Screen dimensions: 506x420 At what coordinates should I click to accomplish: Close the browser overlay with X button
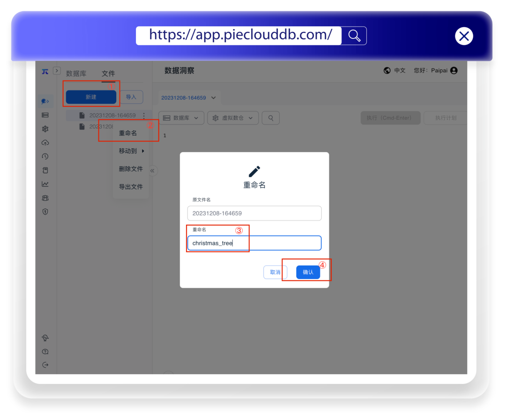click(464, 36)
